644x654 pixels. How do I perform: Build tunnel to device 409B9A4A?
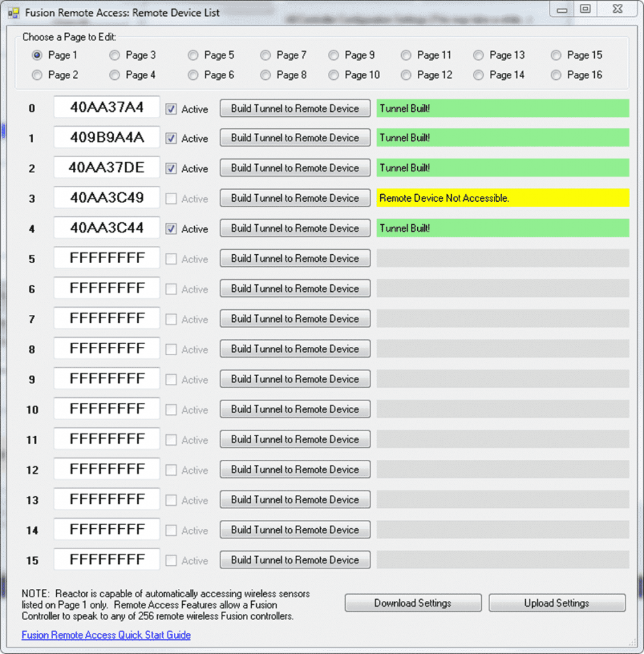click(295, 138)
